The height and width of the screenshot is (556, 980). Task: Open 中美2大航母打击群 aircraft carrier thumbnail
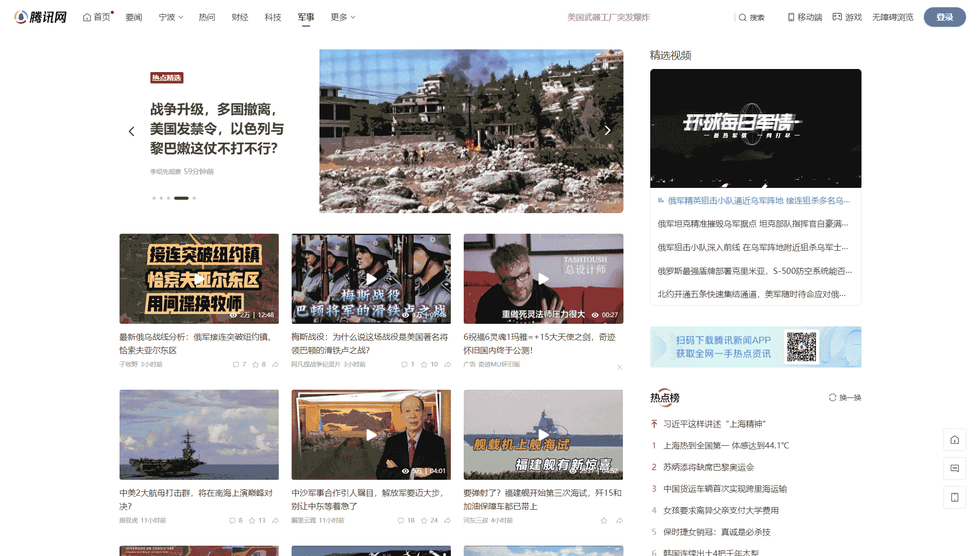coord(199,435)
